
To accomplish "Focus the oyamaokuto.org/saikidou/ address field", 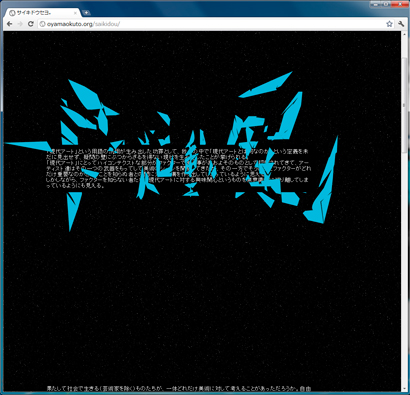I will point(213,24).
